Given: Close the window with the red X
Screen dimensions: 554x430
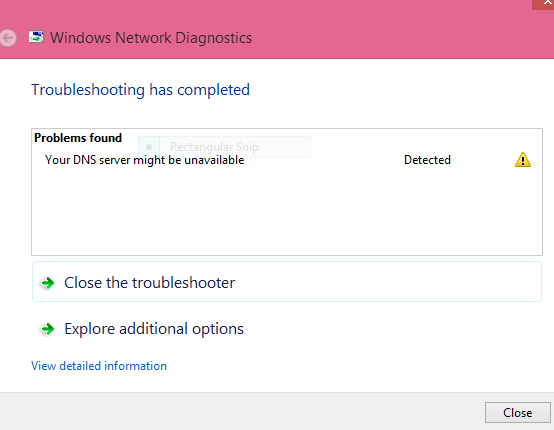Looking at the screenshot, I should point(544,4).
